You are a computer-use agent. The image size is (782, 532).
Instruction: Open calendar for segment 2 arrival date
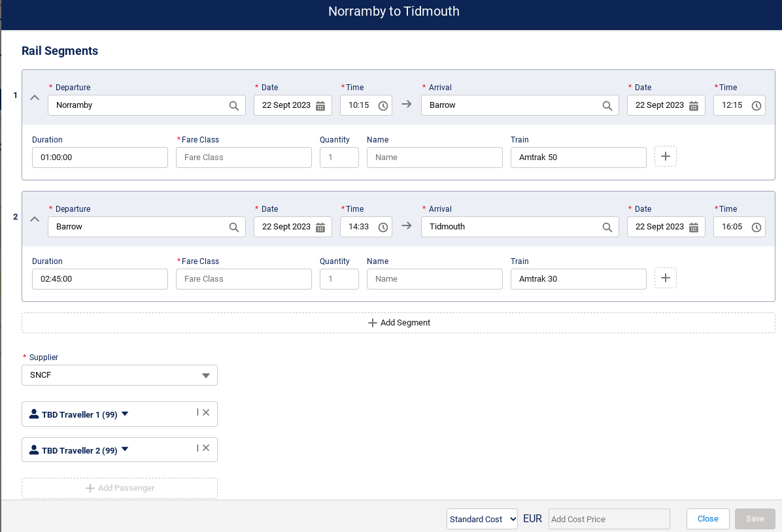point(694,227)
